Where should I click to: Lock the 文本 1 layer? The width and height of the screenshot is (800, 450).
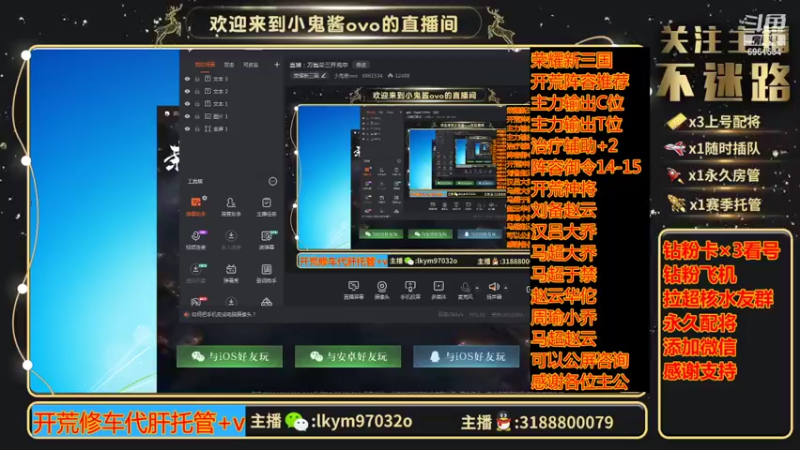[x=197, y=104]
